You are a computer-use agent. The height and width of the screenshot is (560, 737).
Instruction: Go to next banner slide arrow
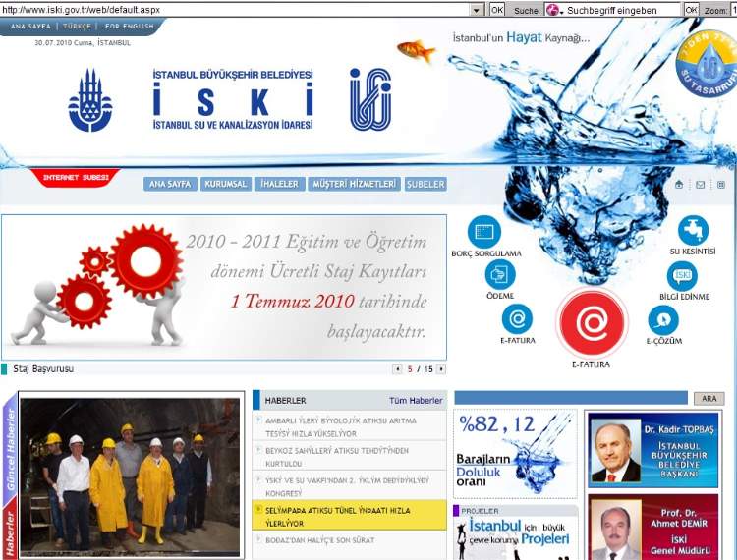point(441,369)
